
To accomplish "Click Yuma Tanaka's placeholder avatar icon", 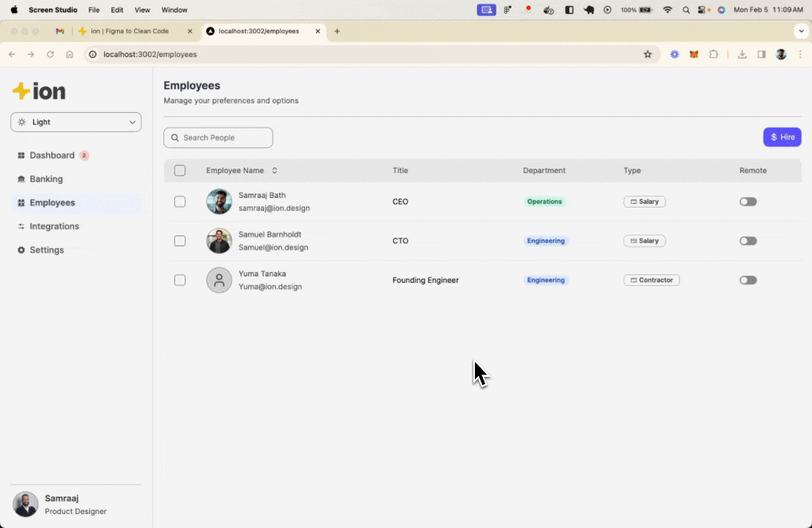I will (x=219, y=280).
